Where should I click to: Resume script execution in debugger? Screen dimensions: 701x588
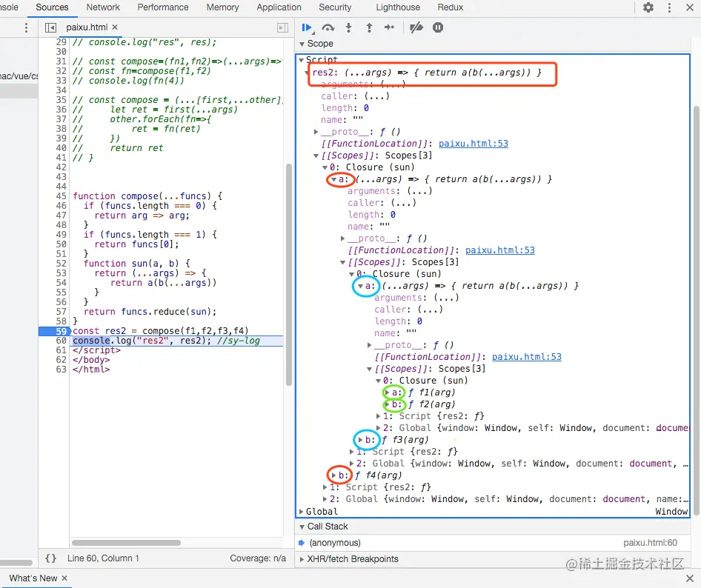click(x=307, y=27)
